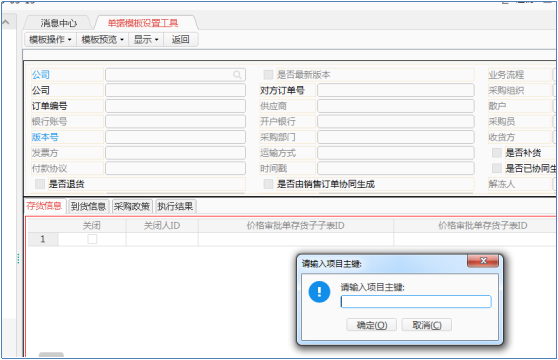558x360 pixels.
Task: Click the 付款协议 input field
Action: pos(175,168)
